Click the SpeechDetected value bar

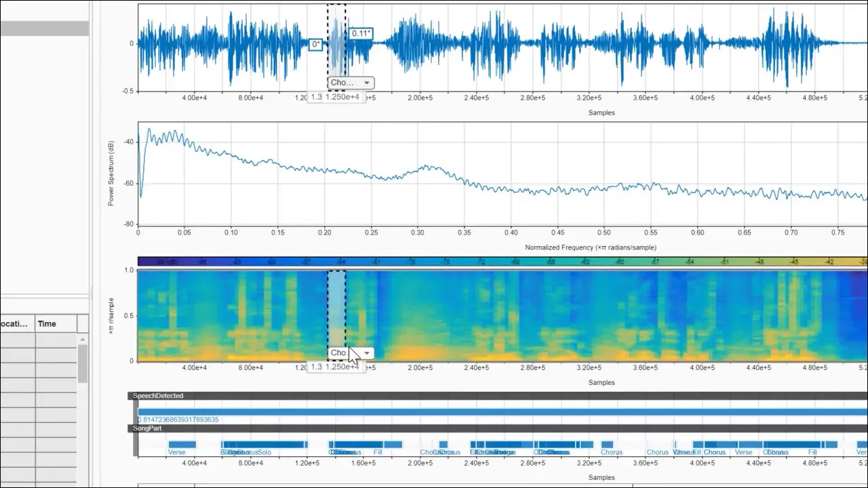(x=475, y=411)
